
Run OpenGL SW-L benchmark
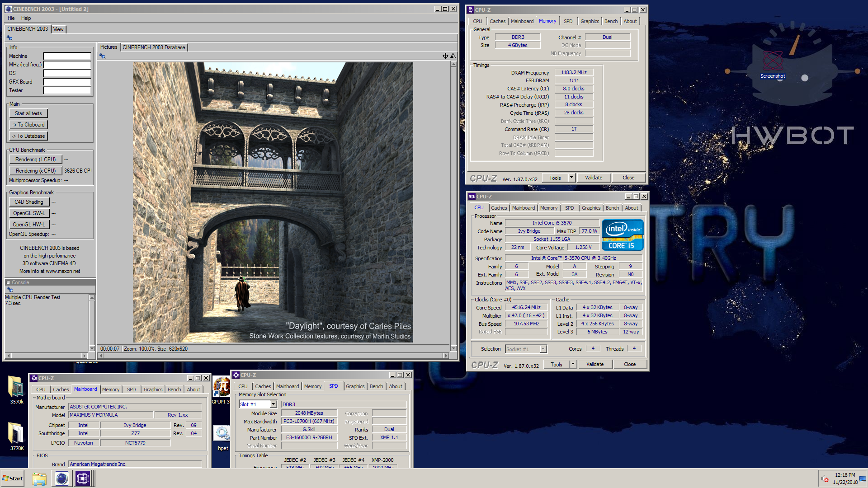pos(29,213)
